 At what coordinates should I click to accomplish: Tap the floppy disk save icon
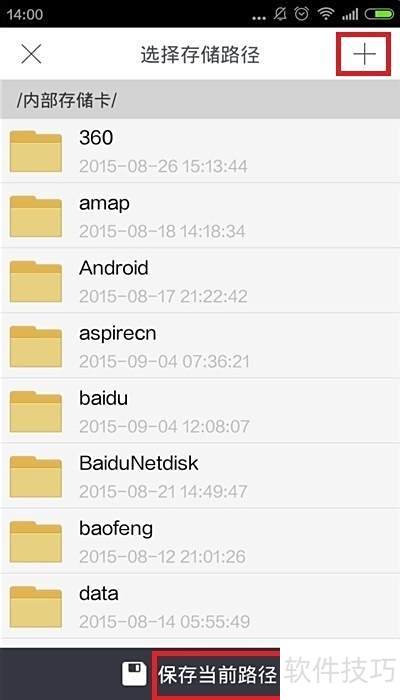(134, 674)
